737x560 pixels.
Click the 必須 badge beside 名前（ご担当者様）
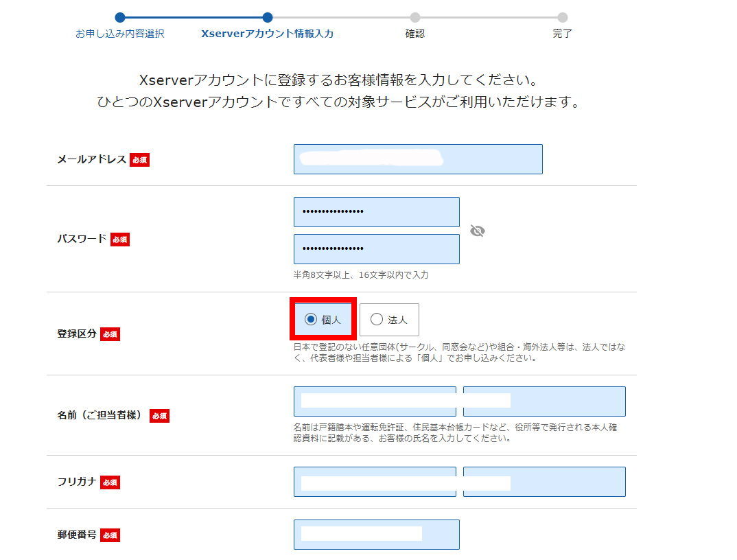[159, 416]
